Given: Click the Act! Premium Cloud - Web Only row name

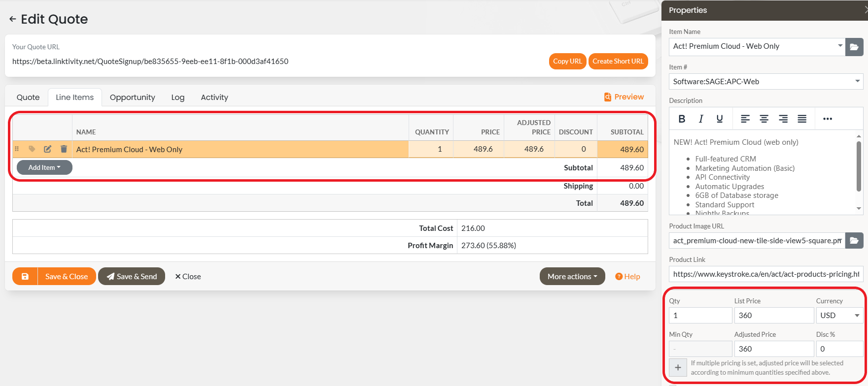Looking at the screenshot, I should [x=129, y=150].
